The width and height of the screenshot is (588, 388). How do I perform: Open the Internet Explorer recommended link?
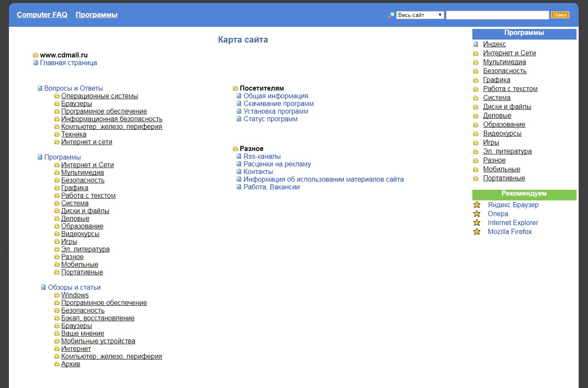[513, 223]
